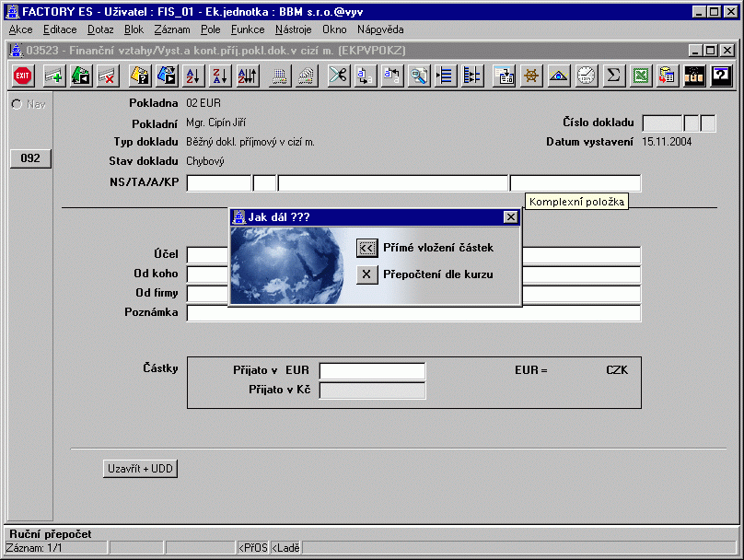Click the Uzavřít + UDD button

(141, 469)
